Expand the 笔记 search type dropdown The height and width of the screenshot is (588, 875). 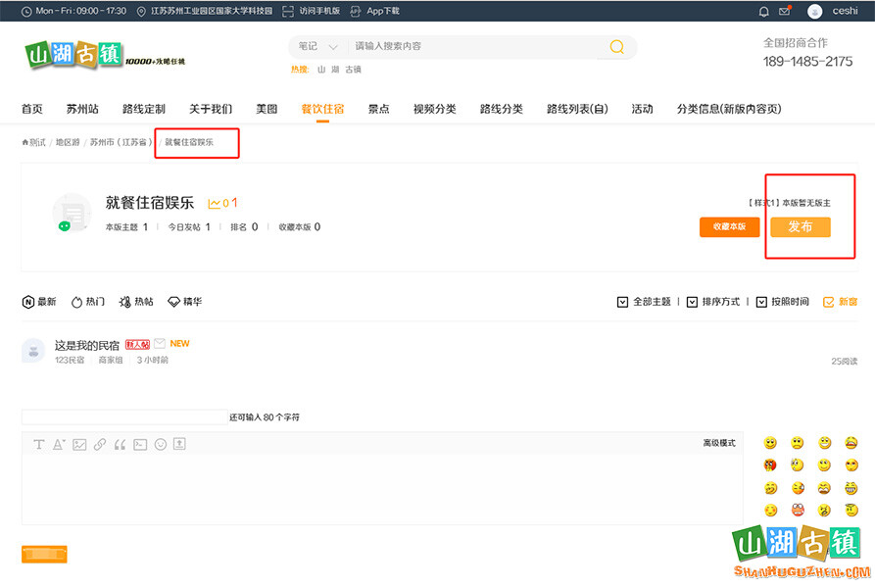tap(318, 46)
